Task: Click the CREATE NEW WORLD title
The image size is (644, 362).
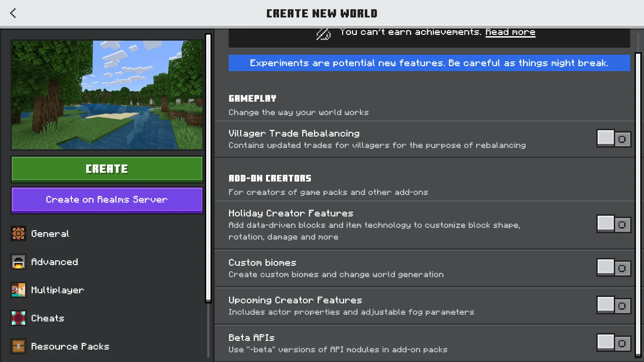Action: point(322,13)
